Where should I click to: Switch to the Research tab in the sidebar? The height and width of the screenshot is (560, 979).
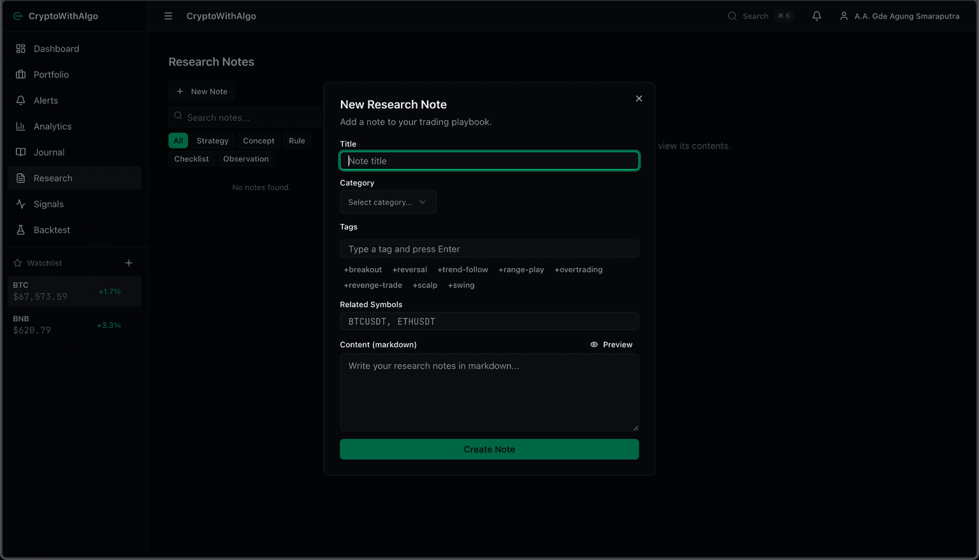click(x=52, y=178)
